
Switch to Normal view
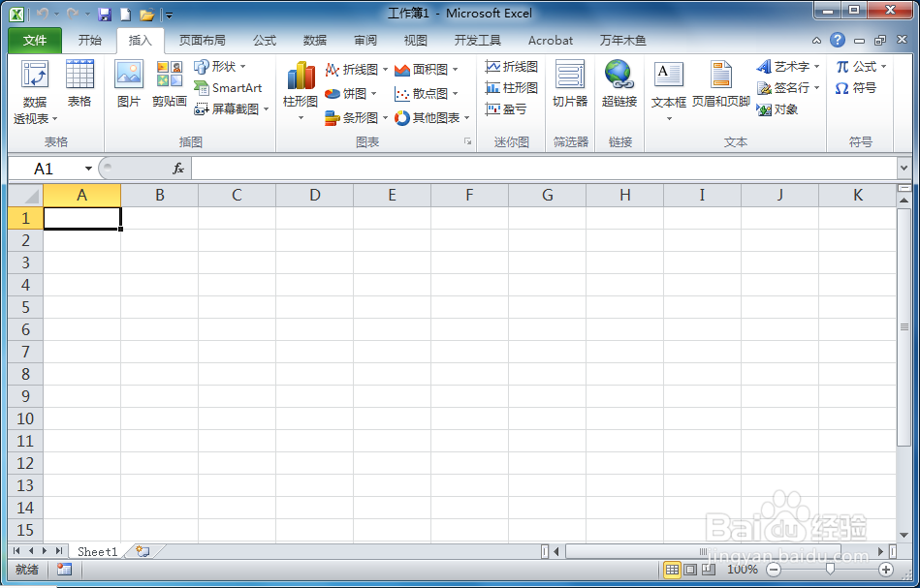672,570
